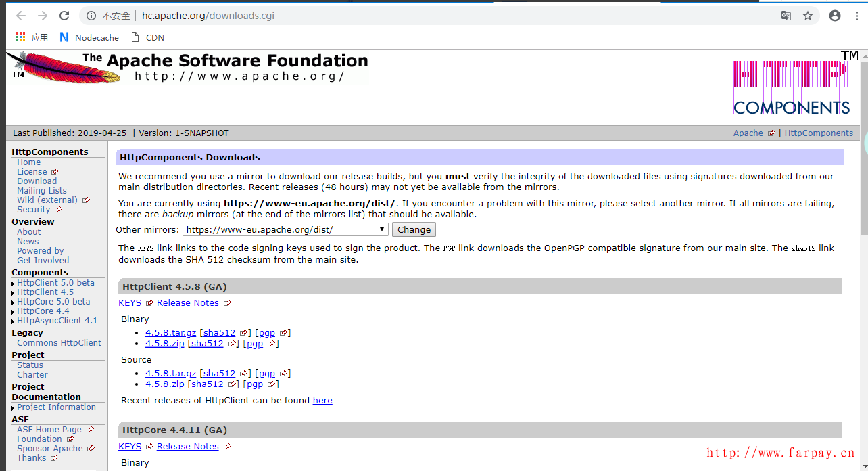This screenshot has height=471, width=868.
Task: Click the HTTP Components logo image
Action: 791,87
